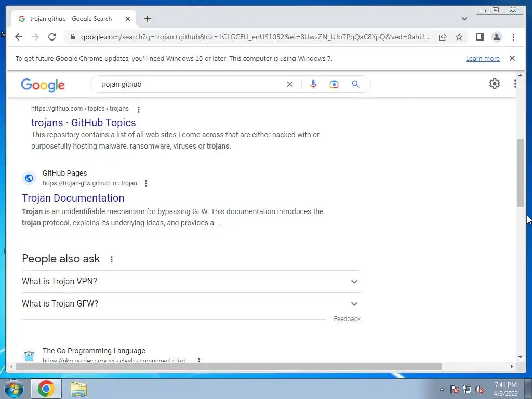532x399 pixels.
Task: Reload the Google search page
Action: [x=52, y=37]
